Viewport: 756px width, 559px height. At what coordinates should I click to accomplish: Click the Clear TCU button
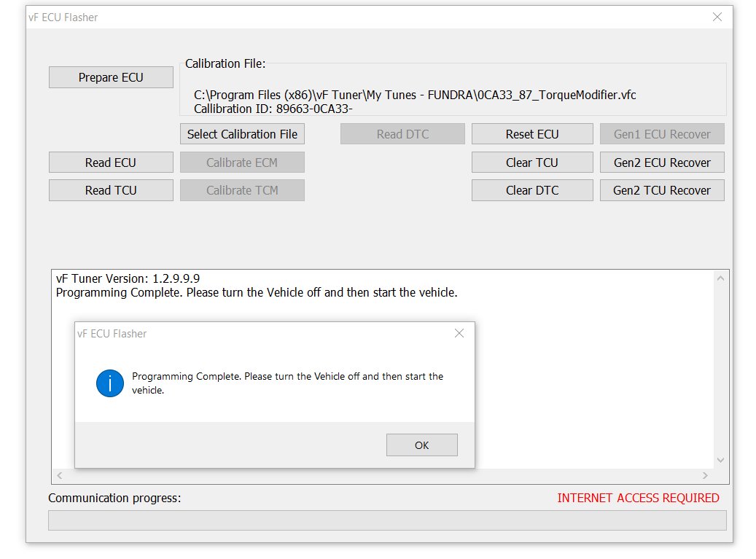coord(532,163)
